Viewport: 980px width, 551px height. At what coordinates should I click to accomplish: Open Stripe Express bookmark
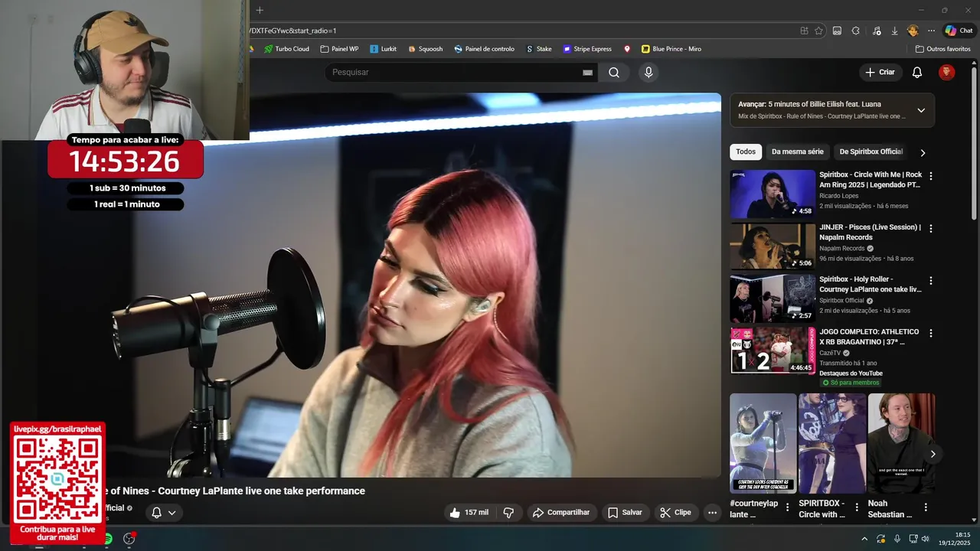(587, 49)
